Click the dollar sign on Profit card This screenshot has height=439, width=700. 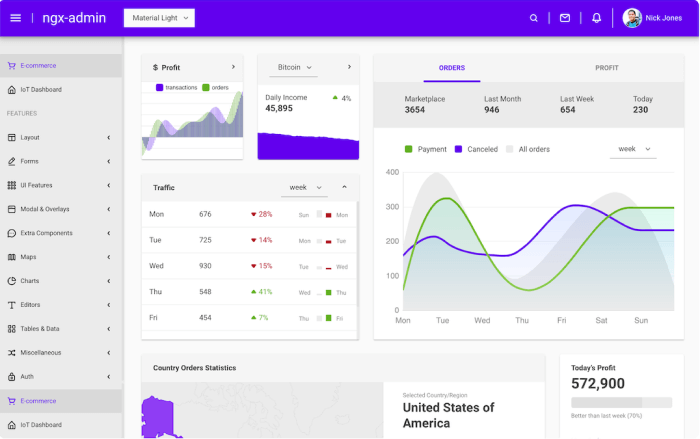(x=155, y=67)
